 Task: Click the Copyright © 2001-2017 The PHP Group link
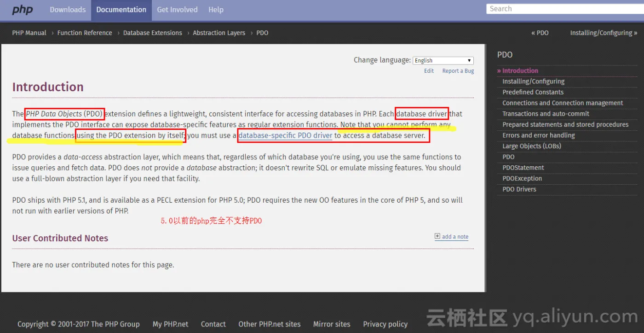click(79, 324)
